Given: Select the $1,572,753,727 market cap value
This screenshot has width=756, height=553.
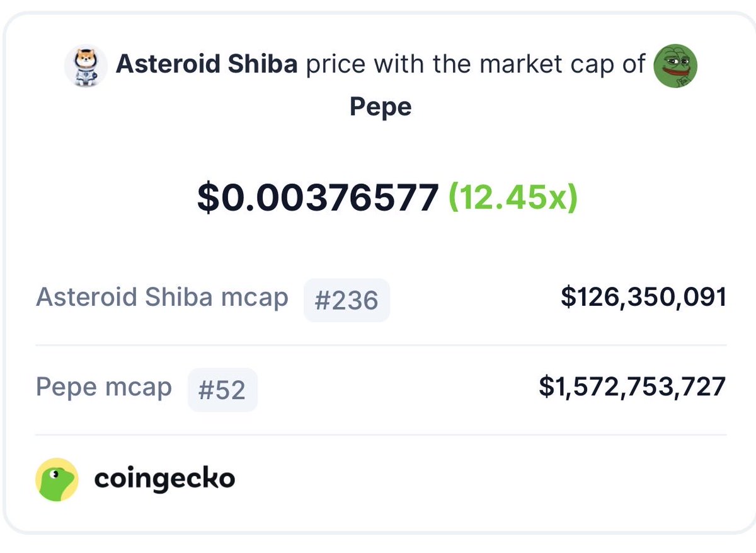Looking at the screenshot, I should tap(633, 387).
